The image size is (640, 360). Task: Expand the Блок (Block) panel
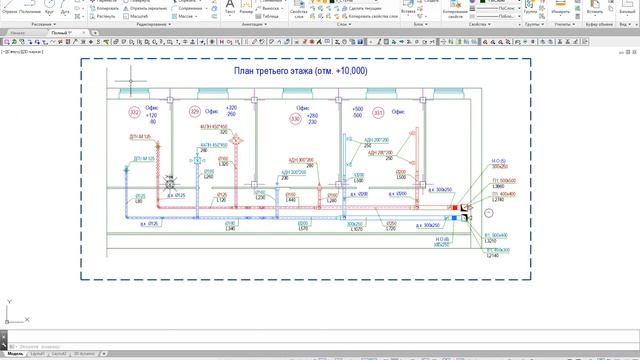coord(421,24)
